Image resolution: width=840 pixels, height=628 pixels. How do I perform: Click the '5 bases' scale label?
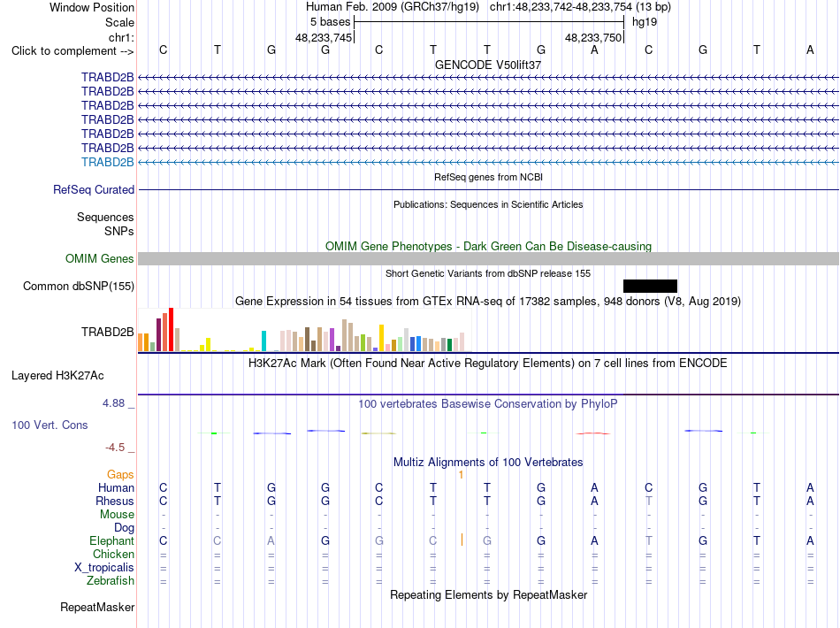[330, 22]
